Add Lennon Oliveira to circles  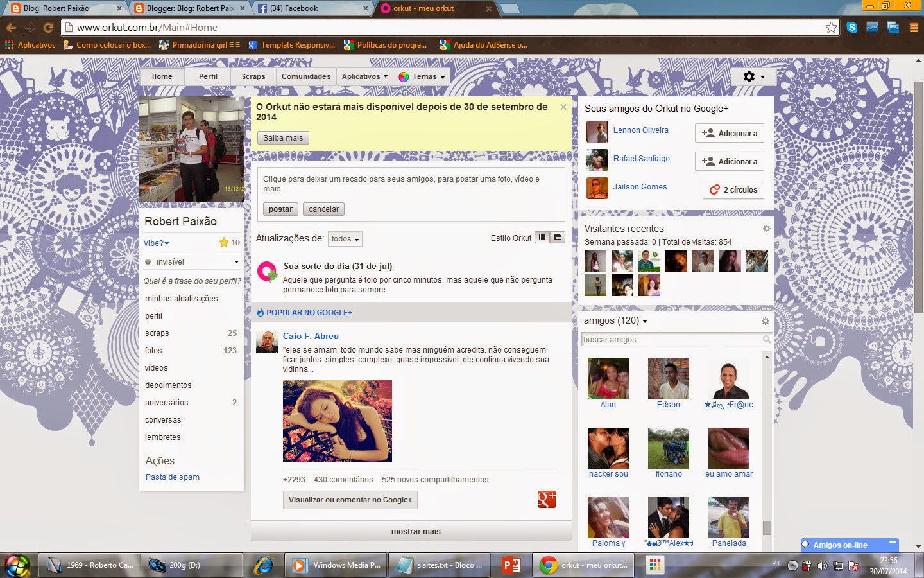730,133
